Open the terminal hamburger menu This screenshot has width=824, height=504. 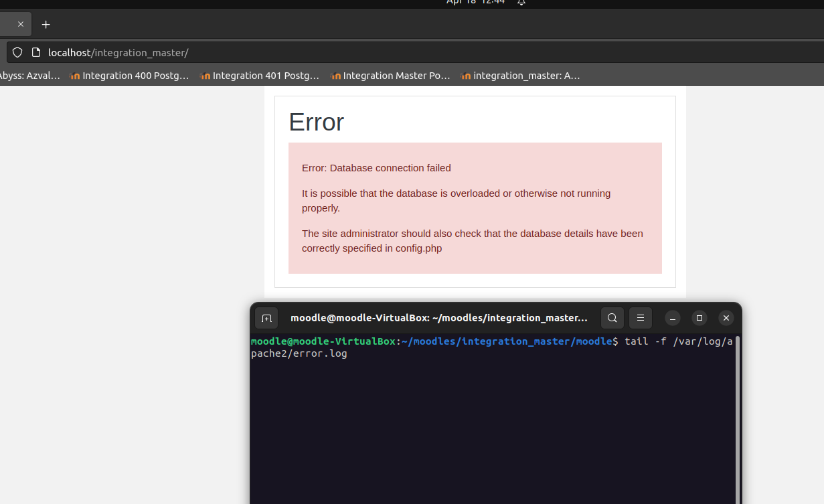pyautogui.click(x=641, y=318)
